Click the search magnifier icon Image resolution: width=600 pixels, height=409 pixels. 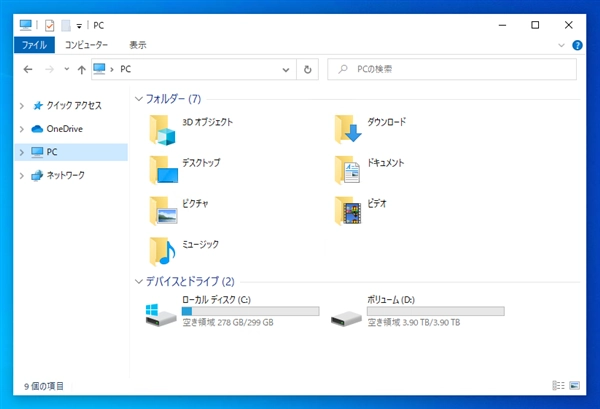click(x=343, y=69)
